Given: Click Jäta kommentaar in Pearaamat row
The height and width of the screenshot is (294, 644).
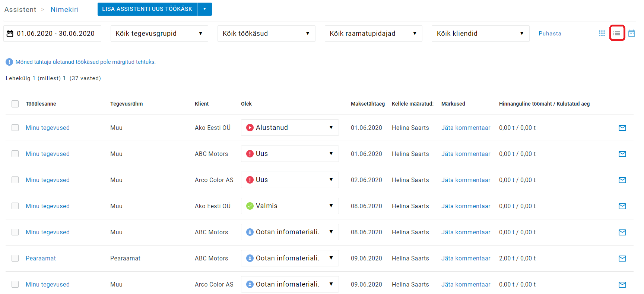Looking at the screenshot, I should (466, 258).
